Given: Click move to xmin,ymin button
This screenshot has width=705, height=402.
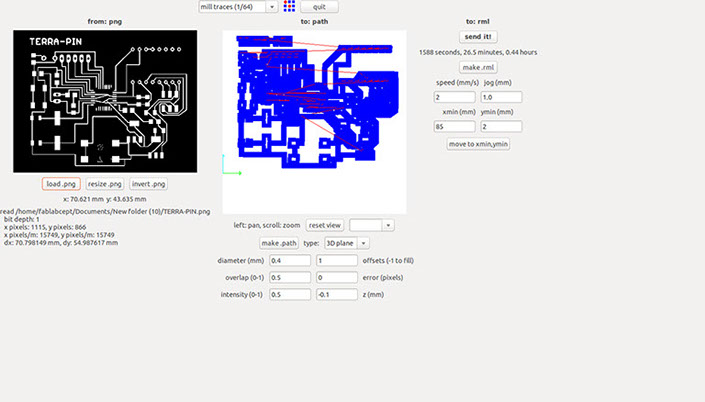Looking at the screenshot, I should coord(478,144).
